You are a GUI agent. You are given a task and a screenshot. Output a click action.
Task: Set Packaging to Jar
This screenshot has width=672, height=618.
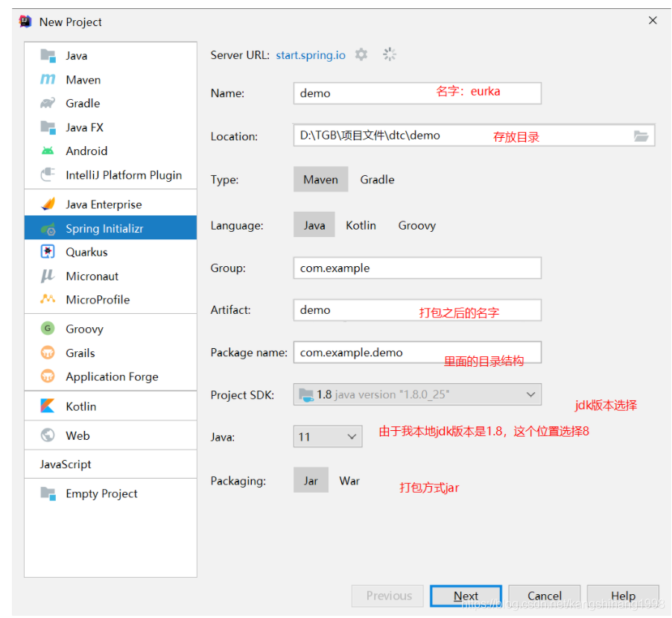pyautogui.click(x=311, y=480)
